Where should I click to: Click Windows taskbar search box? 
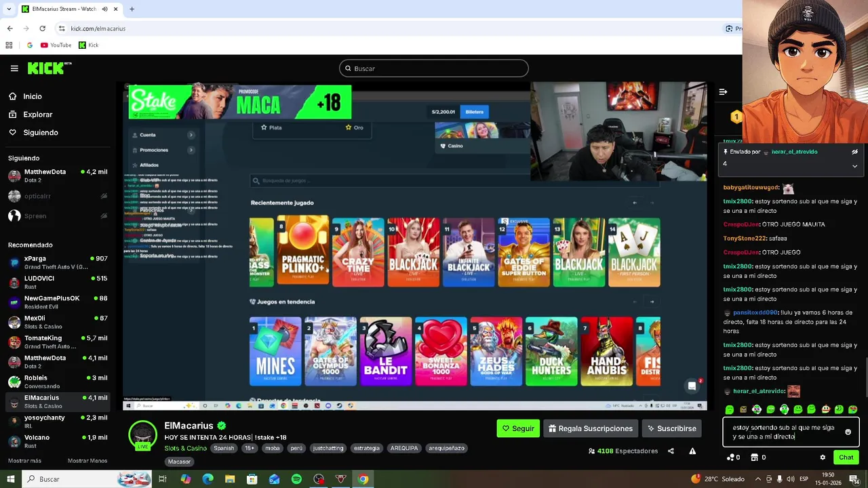(x=87, y=479)
